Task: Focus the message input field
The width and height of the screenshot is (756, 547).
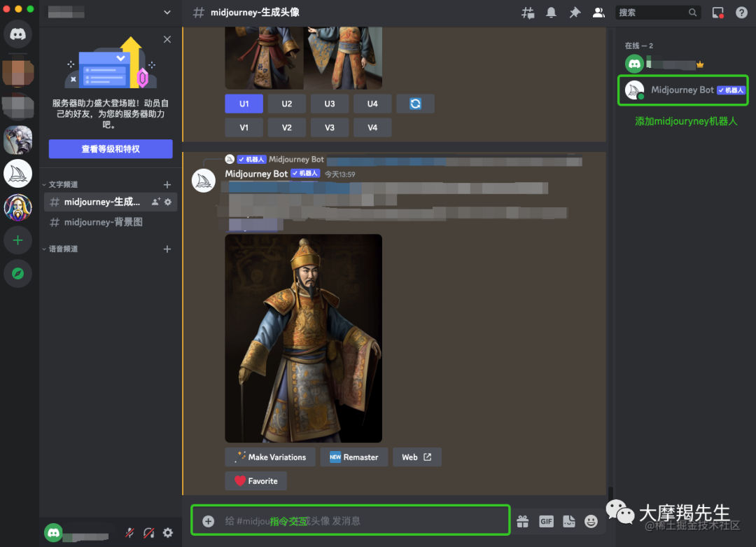Action: pyautogui.click(x=351, y=520)
